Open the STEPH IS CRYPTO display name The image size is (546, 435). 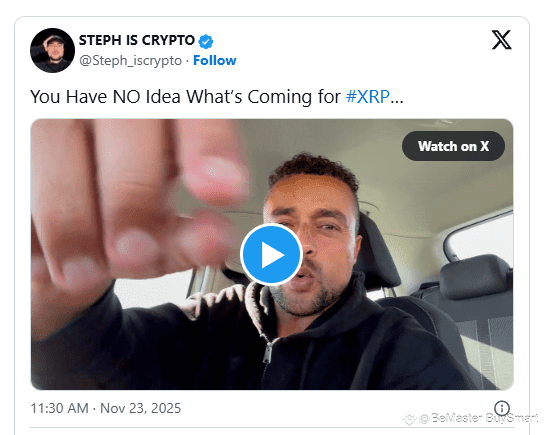pos(136,40)
